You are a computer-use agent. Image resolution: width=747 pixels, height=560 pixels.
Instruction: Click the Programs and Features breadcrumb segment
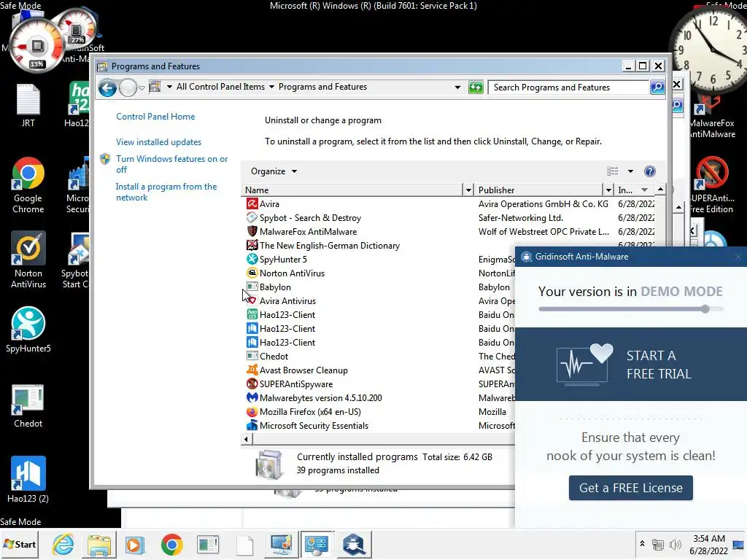(322, 87)
